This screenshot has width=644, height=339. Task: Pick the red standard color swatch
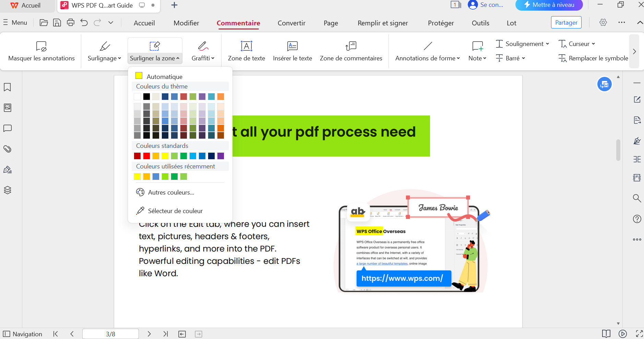click(146, 156)
